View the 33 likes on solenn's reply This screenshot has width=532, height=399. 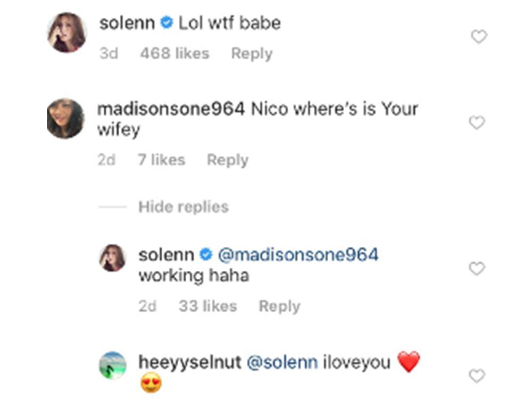pyautogui.click(x=208, y=306)
